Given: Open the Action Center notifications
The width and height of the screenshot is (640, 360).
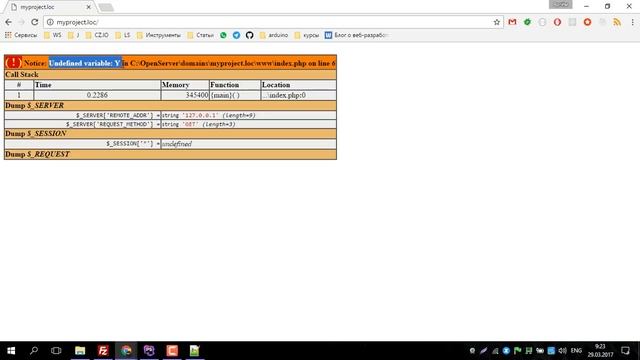Looking at the screenshot, I should coord(625,351).
